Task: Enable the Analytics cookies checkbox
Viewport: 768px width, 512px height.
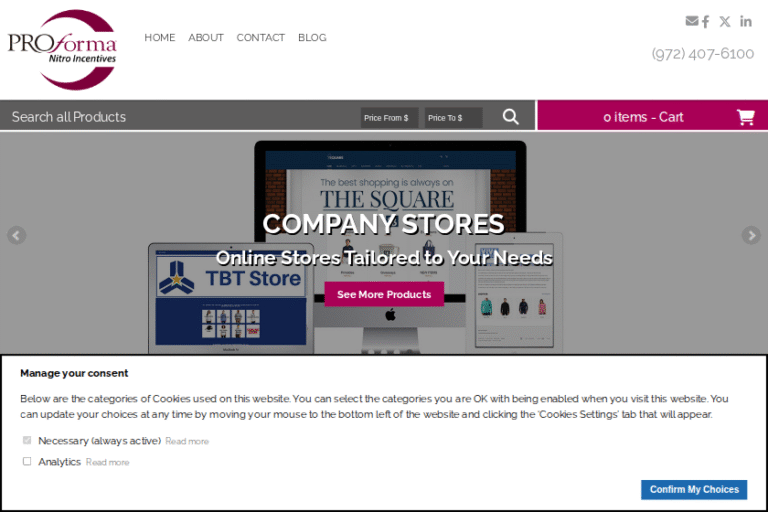Action: pyautogui.click(x=27, y=462)
